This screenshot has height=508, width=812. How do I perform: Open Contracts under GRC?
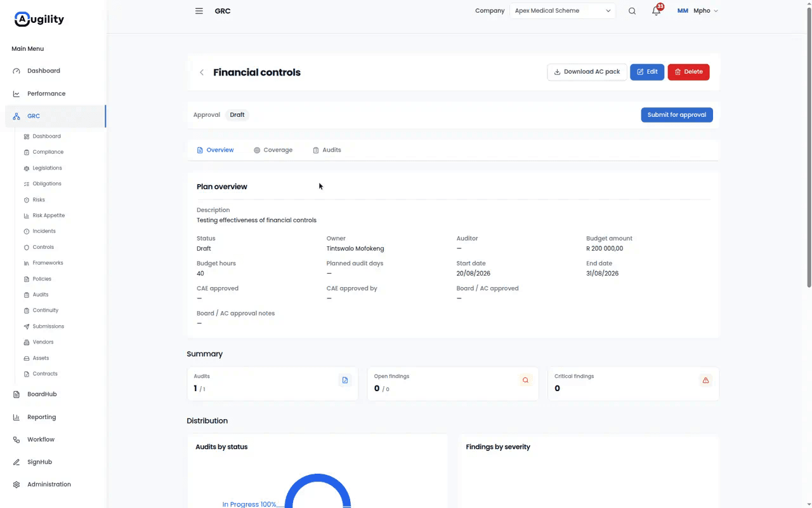point(45,374)
